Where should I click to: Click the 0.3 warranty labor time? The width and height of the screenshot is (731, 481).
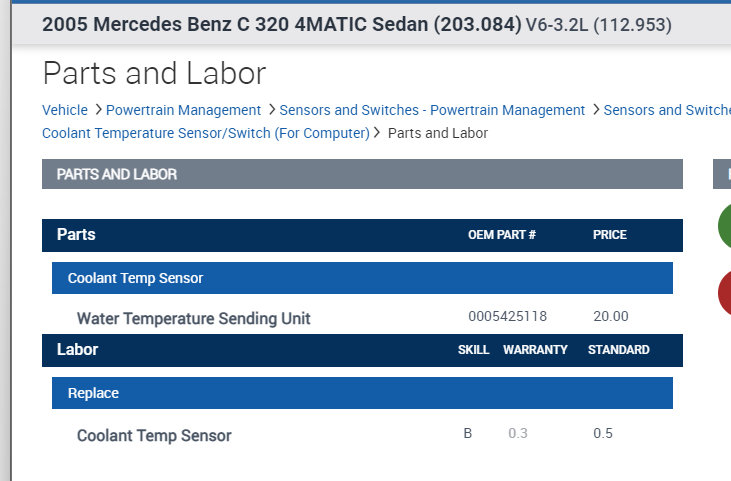(518, 434)
